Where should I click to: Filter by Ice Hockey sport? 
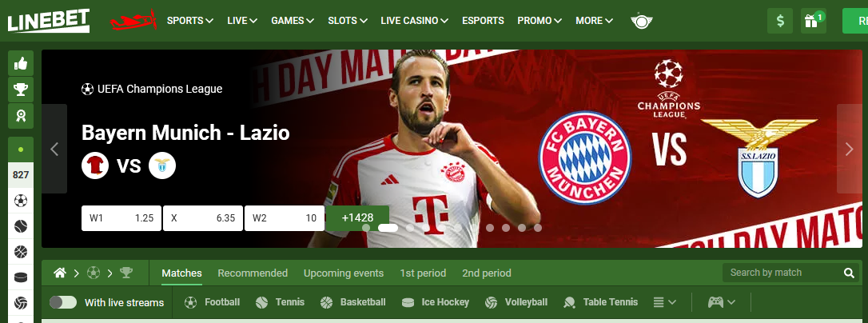pos(435,302)
